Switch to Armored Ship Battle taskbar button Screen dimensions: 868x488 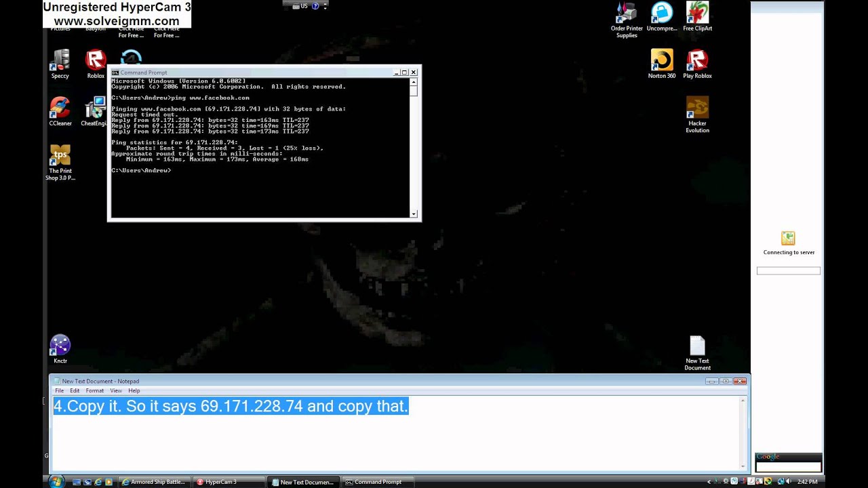click(x=154, y=482)
